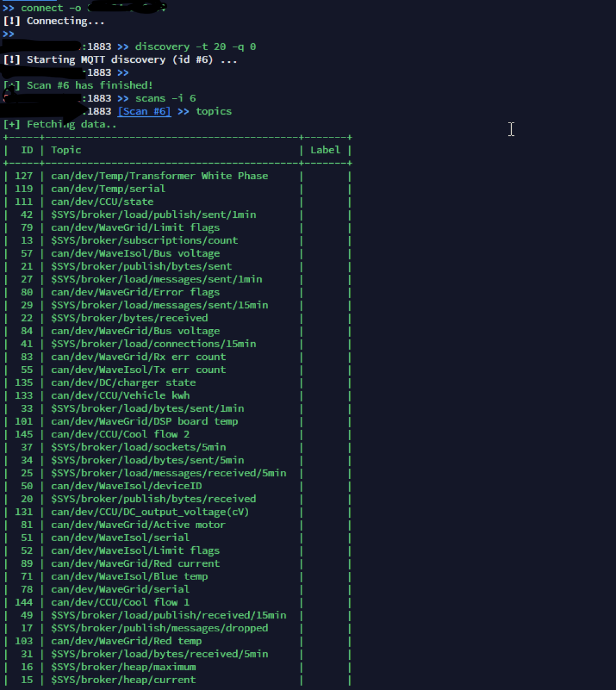Click the Topic column header
The height and width of the screenshot is (690, 616).
[x=66, y=150]
